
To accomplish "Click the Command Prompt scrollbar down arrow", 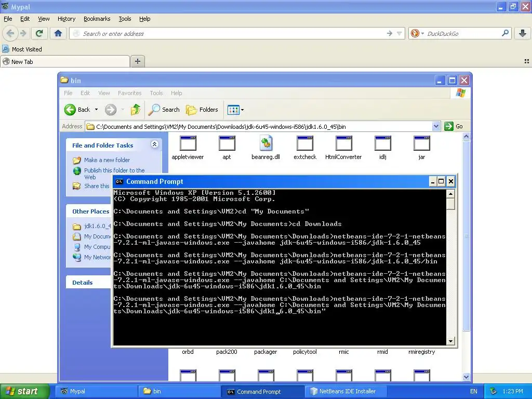I will (x=450, y=341).
